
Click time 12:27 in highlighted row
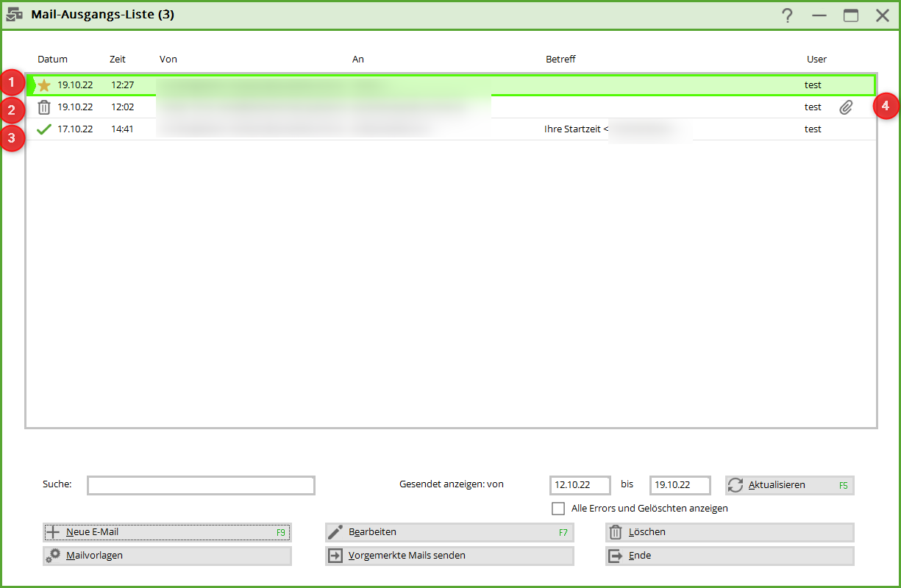[x=123, y=85]
